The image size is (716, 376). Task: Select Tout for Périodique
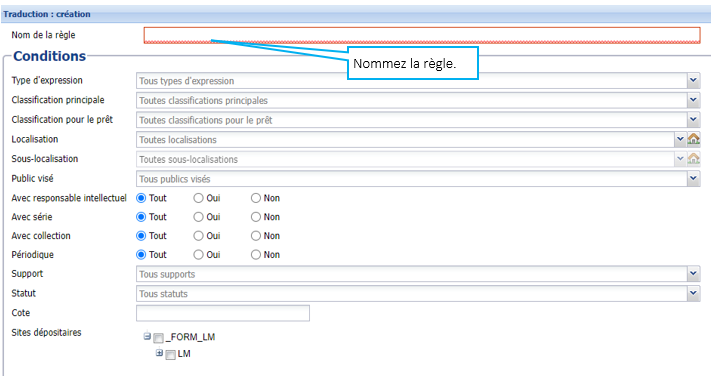click(x=142, y=254)
